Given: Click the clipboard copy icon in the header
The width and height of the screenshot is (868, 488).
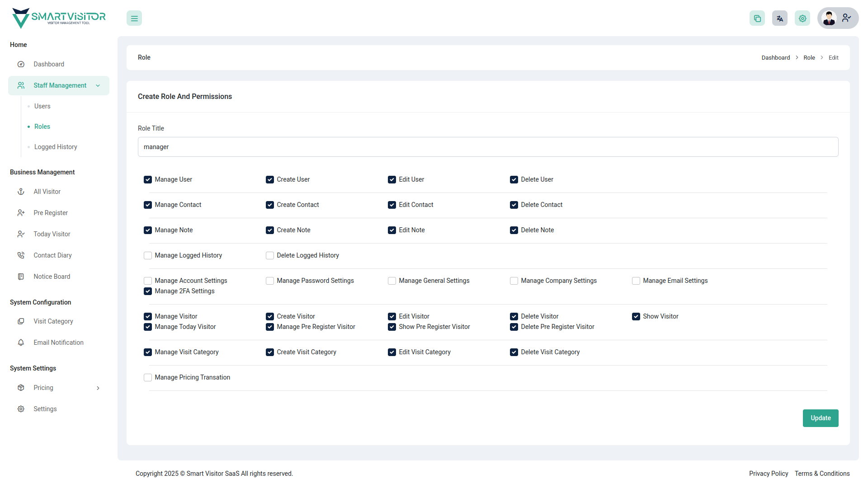Looking at the screenshot, I should [757, 18].
